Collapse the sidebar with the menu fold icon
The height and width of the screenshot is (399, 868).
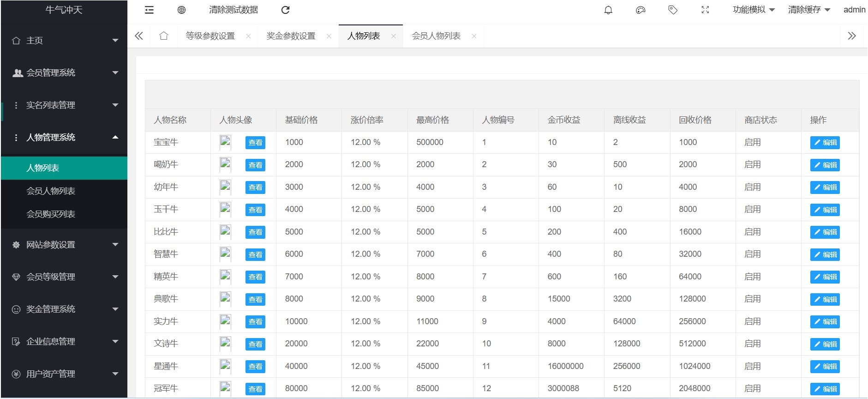pyautogui.click(x=149, y=10)
